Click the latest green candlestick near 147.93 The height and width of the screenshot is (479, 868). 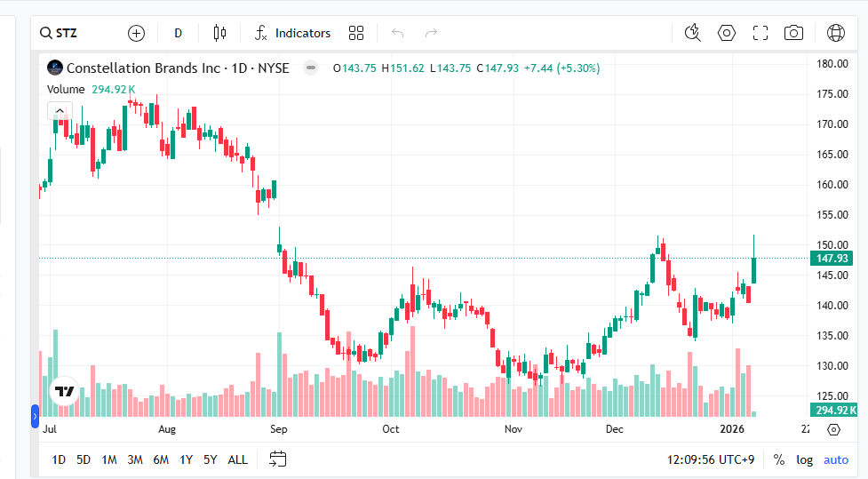754,270
